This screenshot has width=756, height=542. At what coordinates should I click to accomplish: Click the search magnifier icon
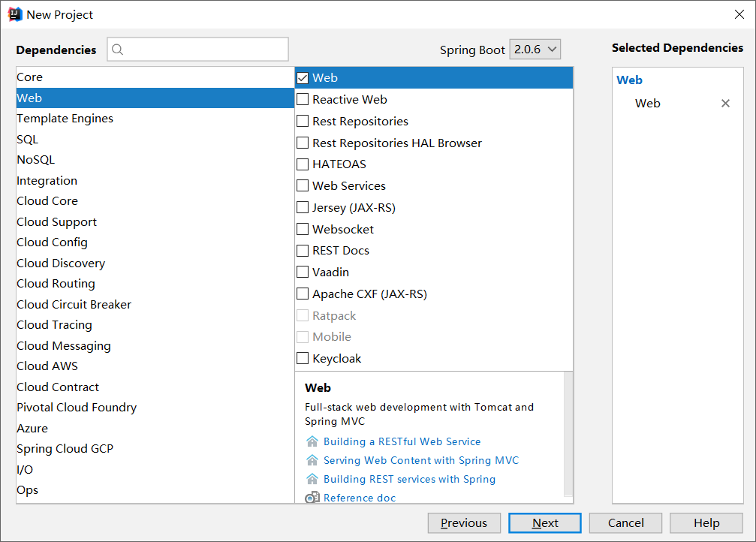(x=118, y=49)
